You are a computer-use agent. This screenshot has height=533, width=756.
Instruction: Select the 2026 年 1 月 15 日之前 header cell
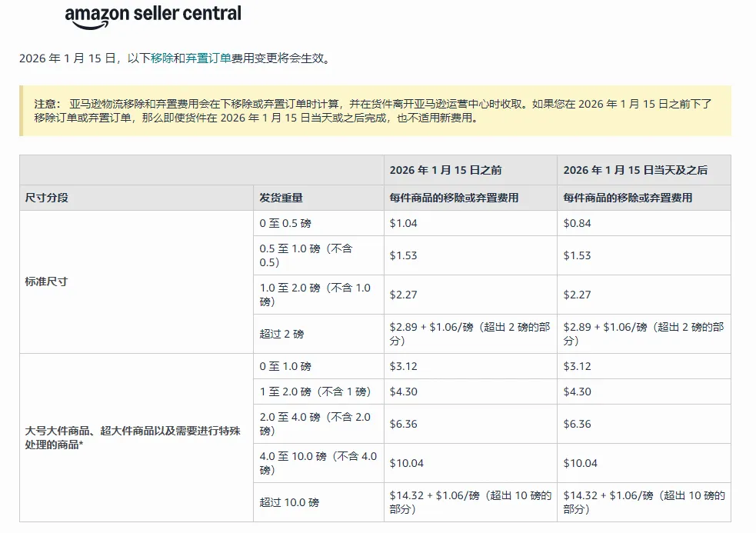pyautogui.click(x=445, y=170)
